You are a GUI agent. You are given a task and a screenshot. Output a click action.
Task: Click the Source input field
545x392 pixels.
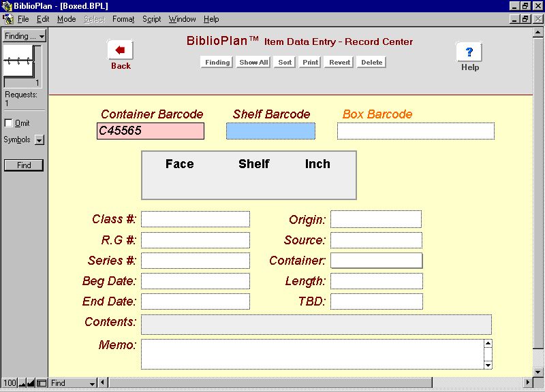pos(377,240)
